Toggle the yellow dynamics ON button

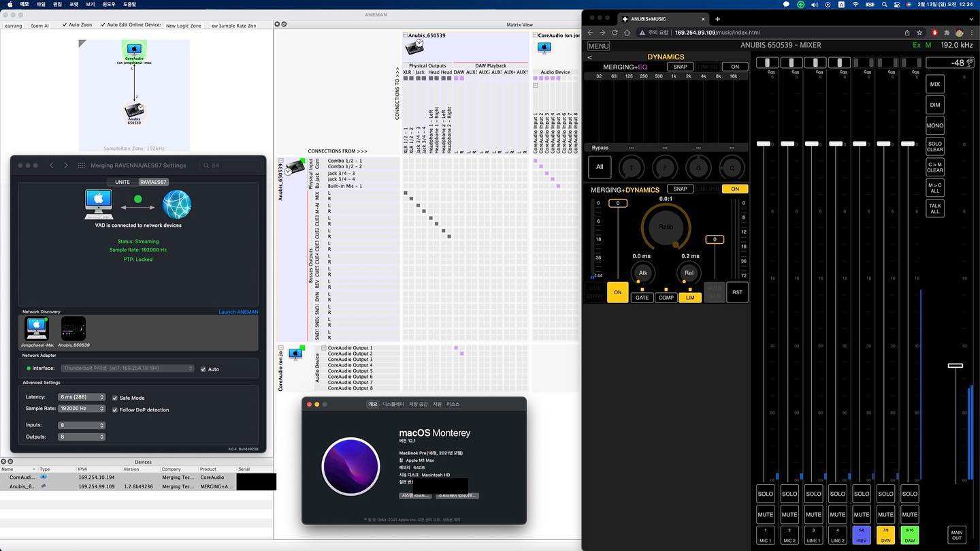(618, 292)
